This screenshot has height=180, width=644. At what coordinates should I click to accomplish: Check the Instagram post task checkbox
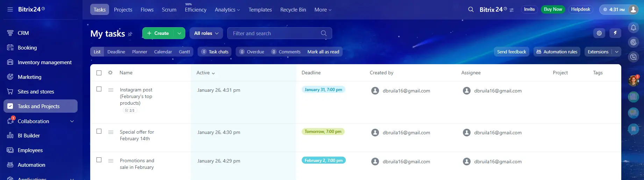pos(99,89)
